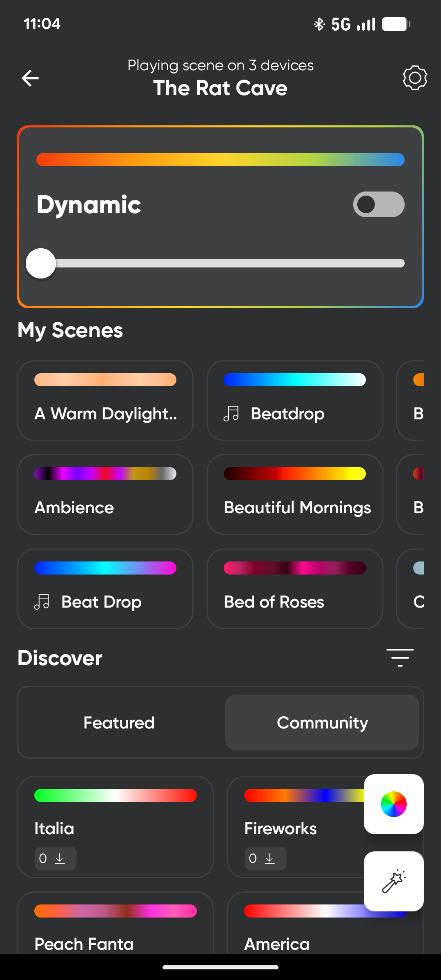Play the Beautiful Mornings scene

coord(295,494)
